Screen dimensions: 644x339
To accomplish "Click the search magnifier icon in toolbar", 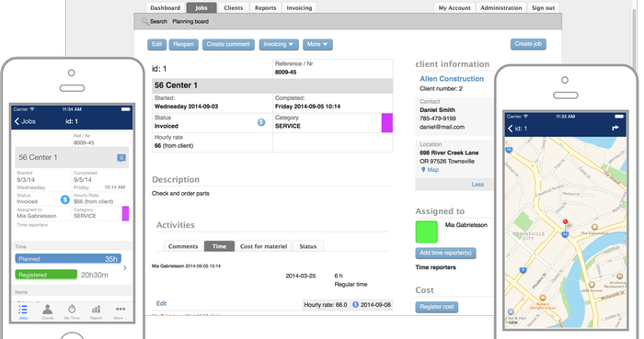I will [x=144, y=21].
